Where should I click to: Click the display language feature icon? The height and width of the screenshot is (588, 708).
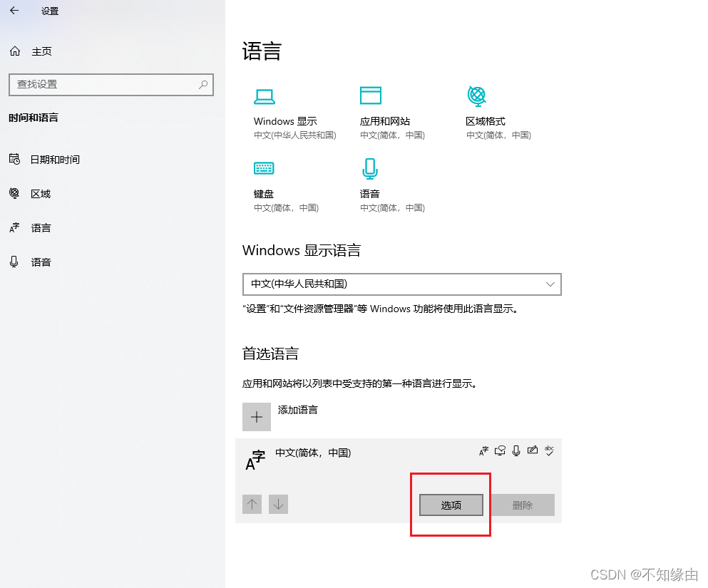pyautogui.click(x=483, y=451)
